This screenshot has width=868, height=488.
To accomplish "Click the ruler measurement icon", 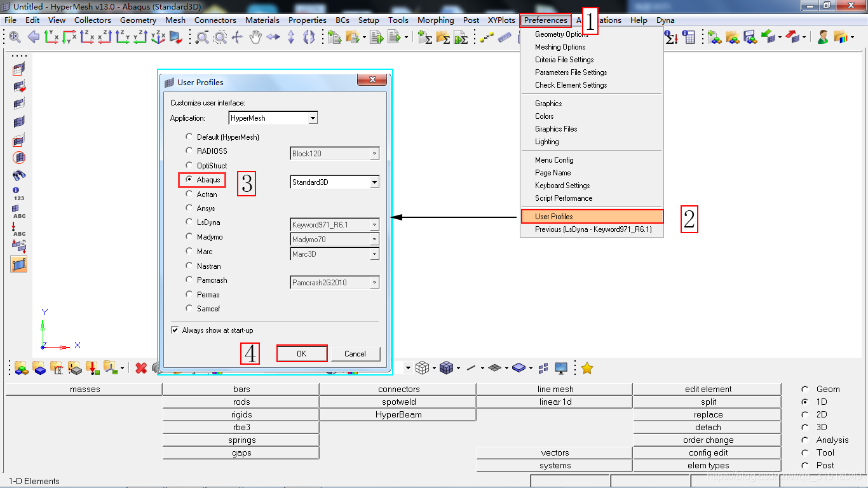I will [x=505, y=37].
